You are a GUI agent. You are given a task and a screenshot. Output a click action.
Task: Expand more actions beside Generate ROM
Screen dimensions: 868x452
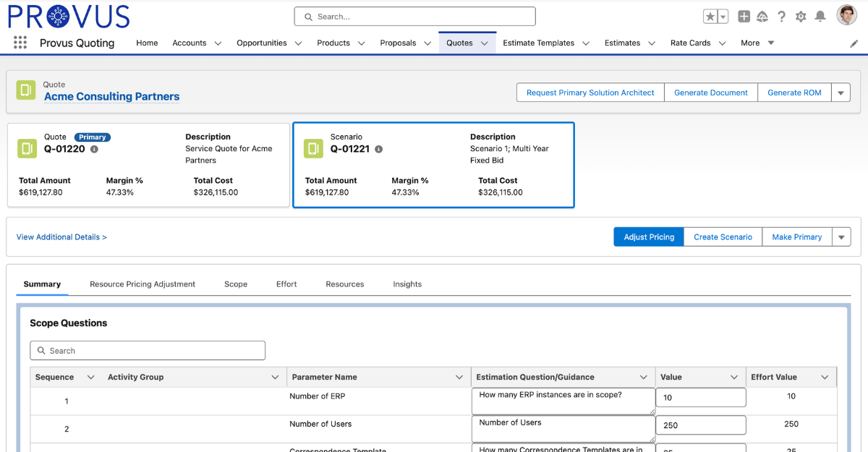pos(841,93)
